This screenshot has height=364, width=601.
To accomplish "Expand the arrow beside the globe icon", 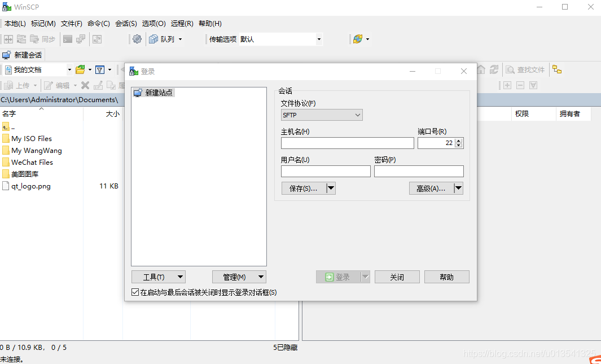I will coord(367,39).
